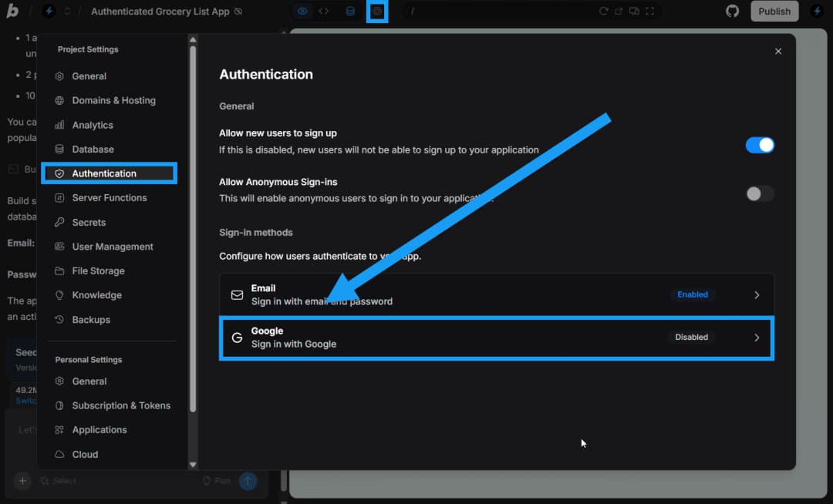Reload the preview with the refresh icon
The width and height of the screenshot is (833, 504).
tap(603, 11)
